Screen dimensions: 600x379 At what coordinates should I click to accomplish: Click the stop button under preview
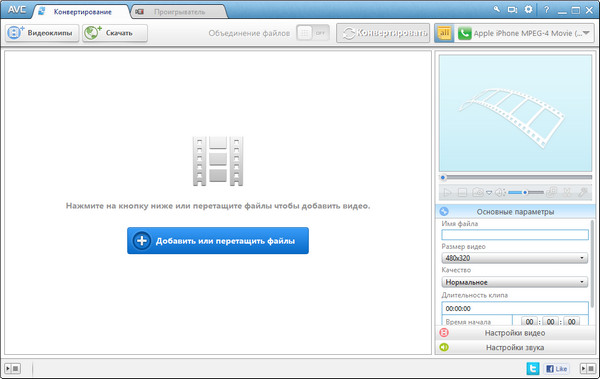[462, 193]
